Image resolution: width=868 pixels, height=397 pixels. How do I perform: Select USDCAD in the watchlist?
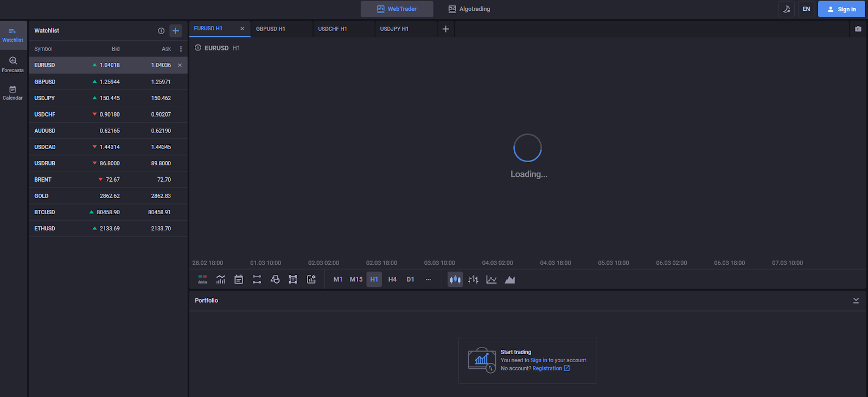pos(108,147)
